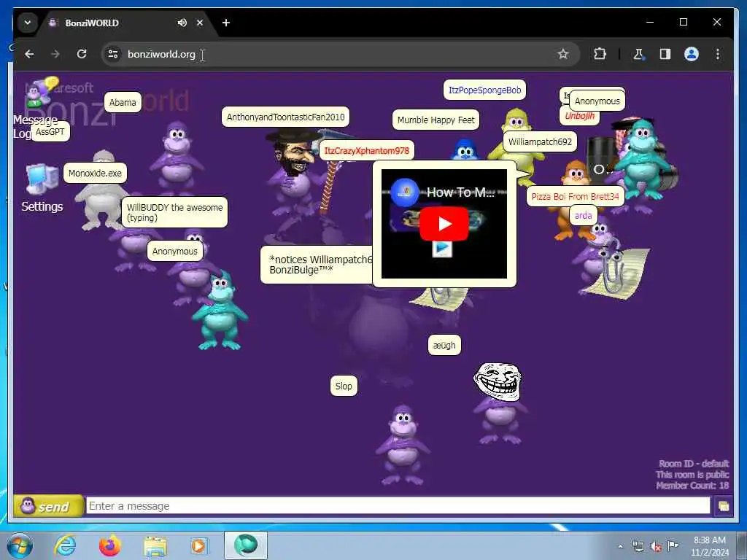Open the Settings computer icon
This screenshot has height=560, width=747.
click(x=42, y=180)
